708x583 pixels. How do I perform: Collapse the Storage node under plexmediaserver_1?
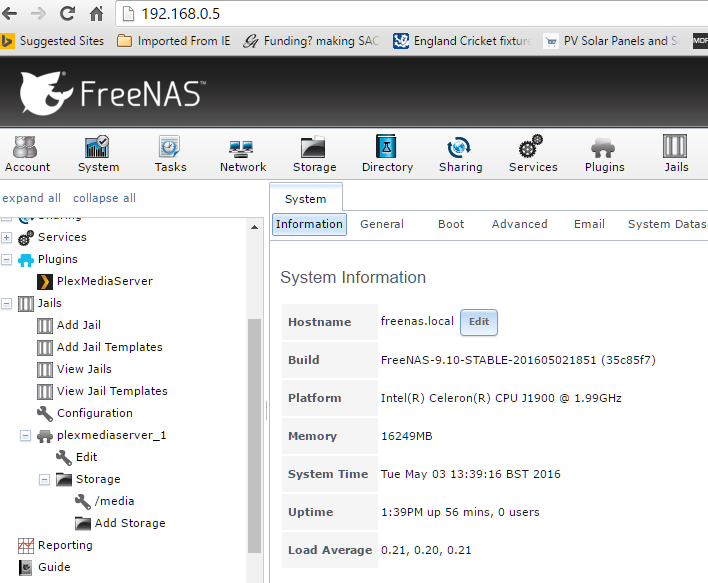[x=44, y=480]
